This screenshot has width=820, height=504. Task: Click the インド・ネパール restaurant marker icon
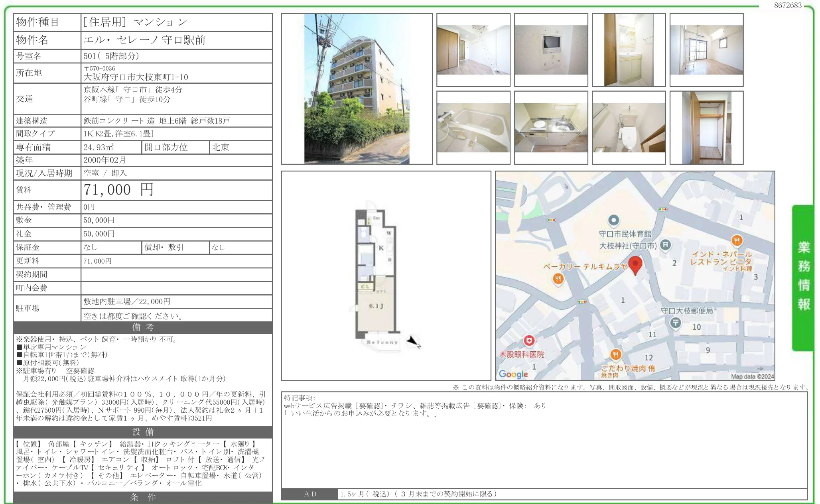[x=737, y=240]
